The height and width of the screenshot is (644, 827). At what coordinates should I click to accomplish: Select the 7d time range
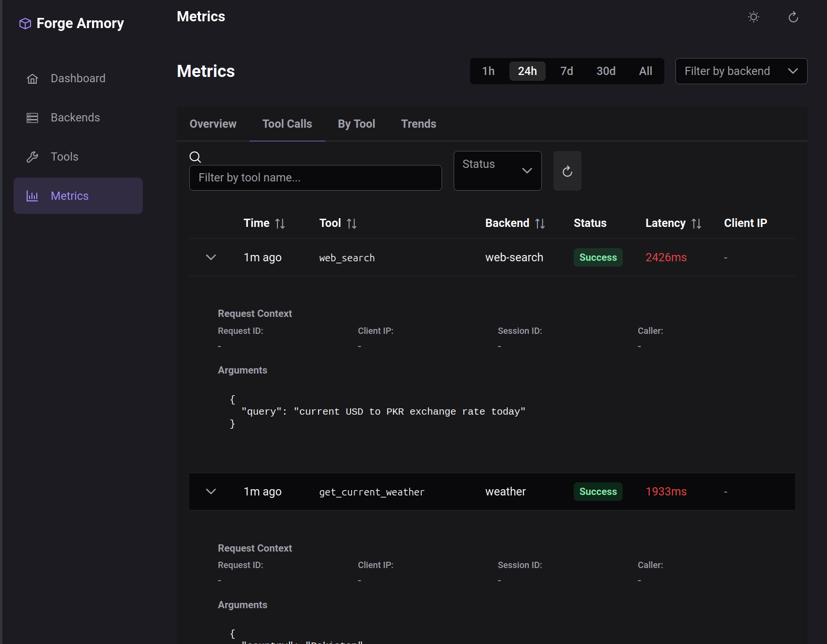pyautogui.click(x=567, y=71)
